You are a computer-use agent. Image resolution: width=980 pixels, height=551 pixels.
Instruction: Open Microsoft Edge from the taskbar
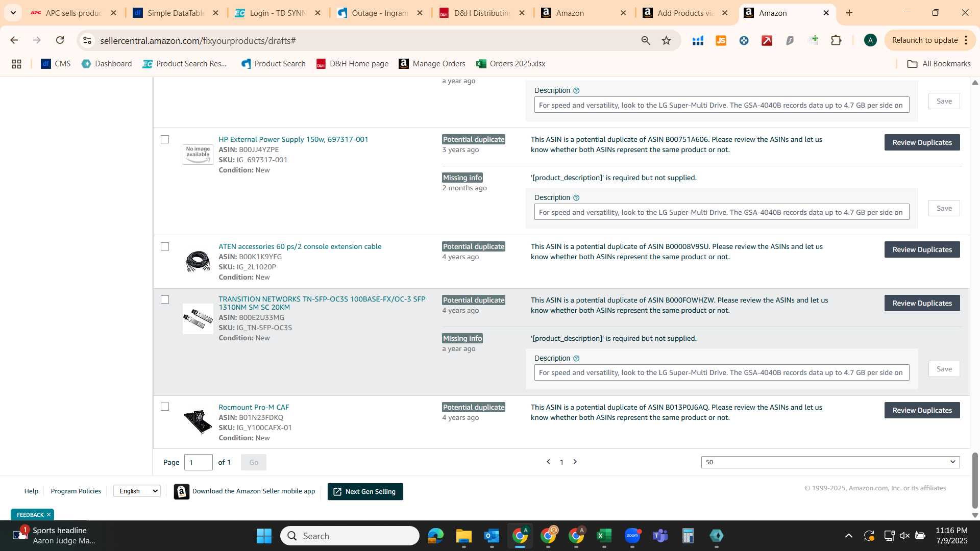(x=435, y=536)
